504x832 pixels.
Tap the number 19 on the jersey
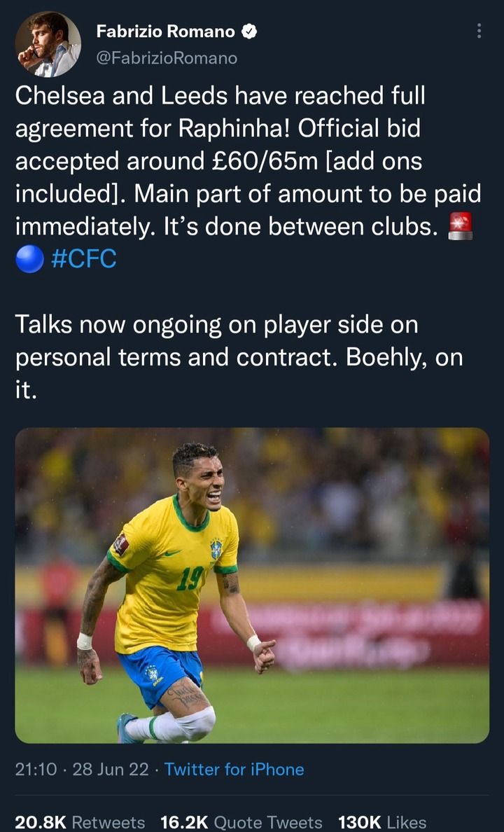(x=190, y=579)
